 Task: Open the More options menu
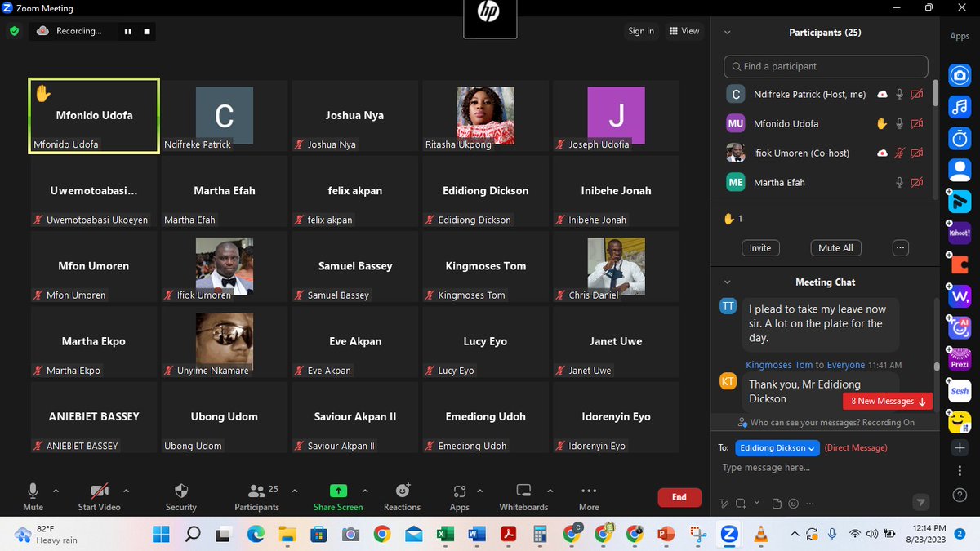click(x=589, y=491)
